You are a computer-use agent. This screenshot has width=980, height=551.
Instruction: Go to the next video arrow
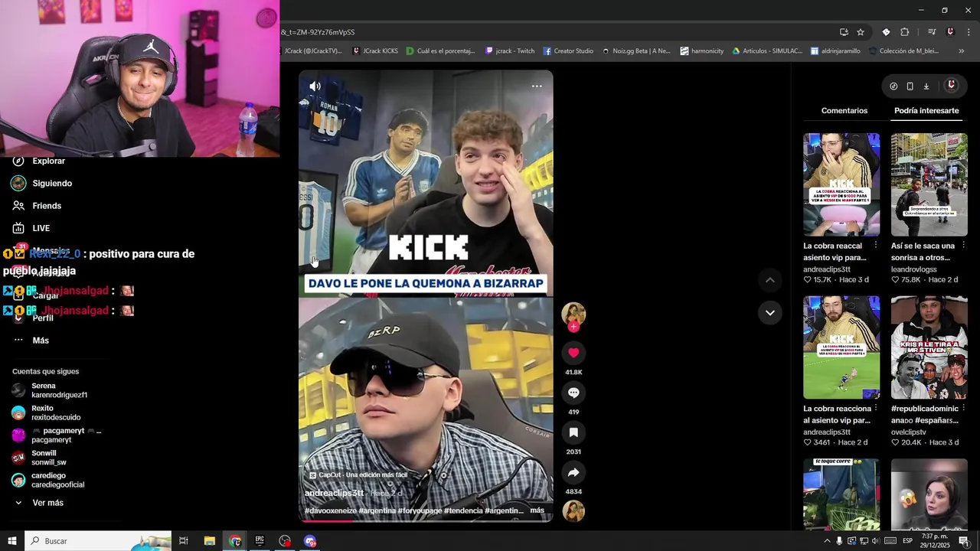coord(770,312)
